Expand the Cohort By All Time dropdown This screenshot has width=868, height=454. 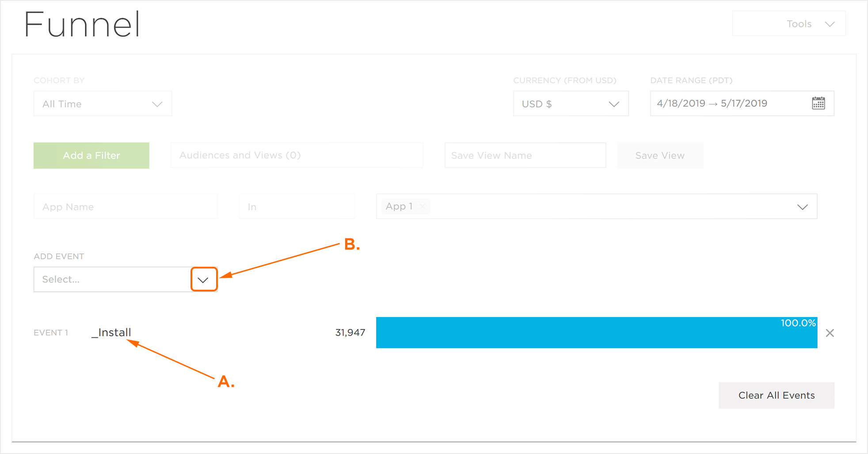pyautogui.click(x=103, y=104)
